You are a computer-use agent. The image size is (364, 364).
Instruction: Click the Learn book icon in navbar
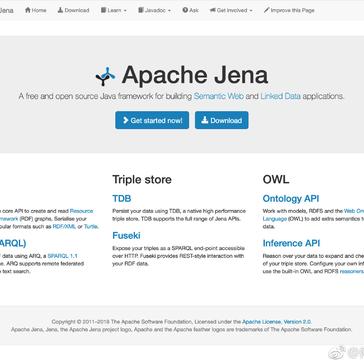pos(103,10)
